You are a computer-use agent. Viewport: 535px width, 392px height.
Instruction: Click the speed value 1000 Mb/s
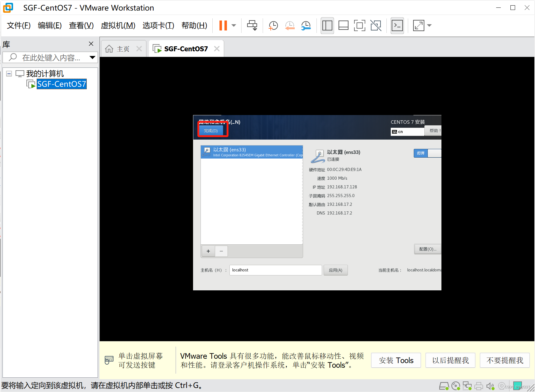click(x=337, y=178)
